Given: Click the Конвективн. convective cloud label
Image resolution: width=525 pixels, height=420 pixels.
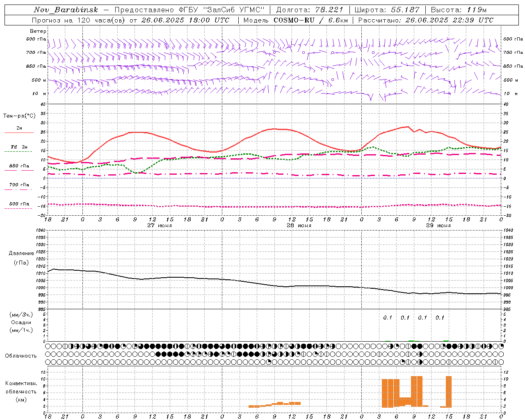Looking at the screenshot, I should 21,383.
